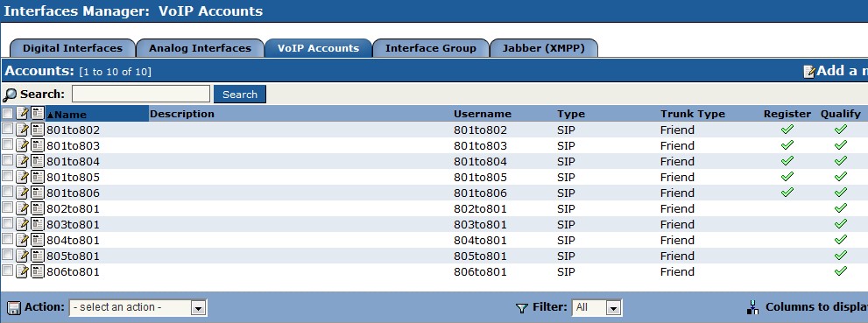Sort by the Trunk Type column header

pyautogui.click(x=693, y=114)
